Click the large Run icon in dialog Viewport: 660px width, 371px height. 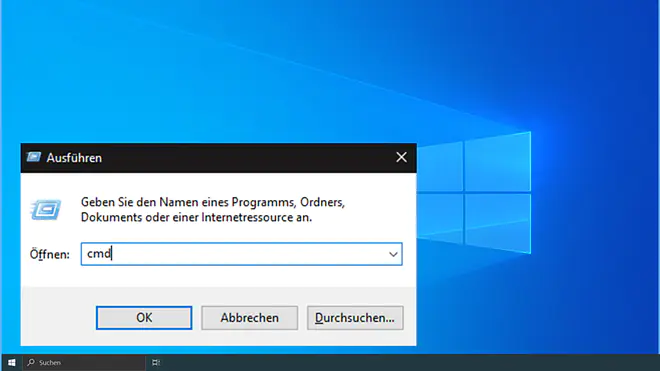pyautogui.click(x=46, y=209)
